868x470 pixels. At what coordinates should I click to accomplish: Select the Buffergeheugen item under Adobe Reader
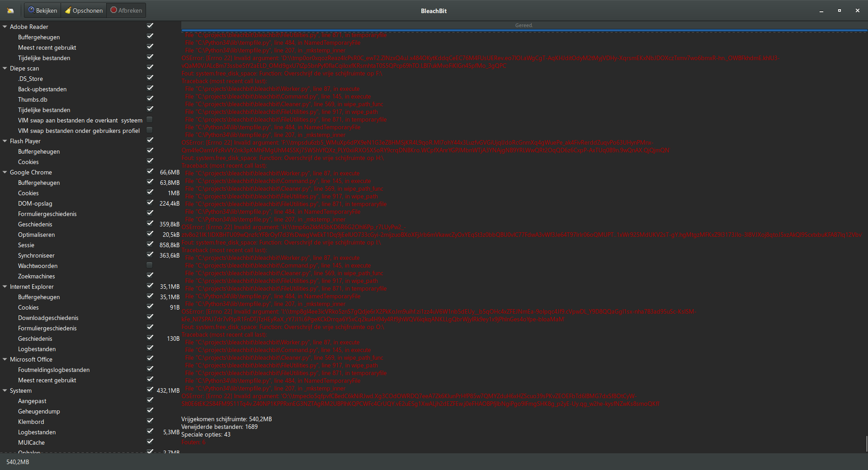point(39,37)
